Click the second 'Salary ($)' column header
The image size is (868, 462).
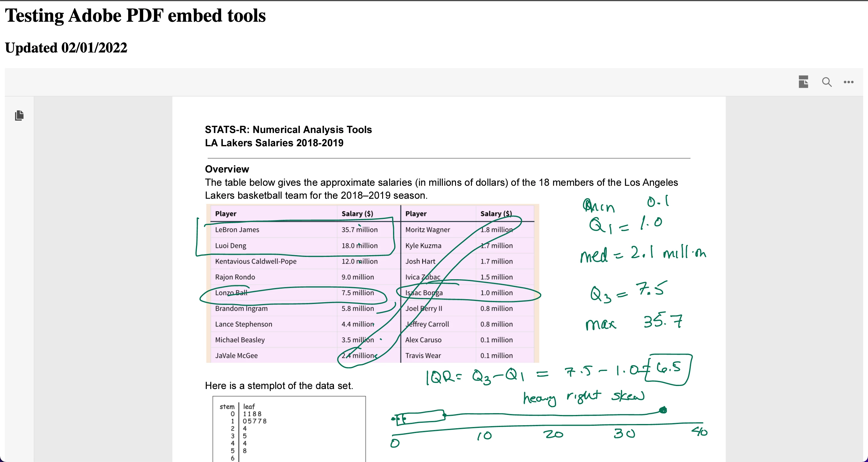coord(496,214)
